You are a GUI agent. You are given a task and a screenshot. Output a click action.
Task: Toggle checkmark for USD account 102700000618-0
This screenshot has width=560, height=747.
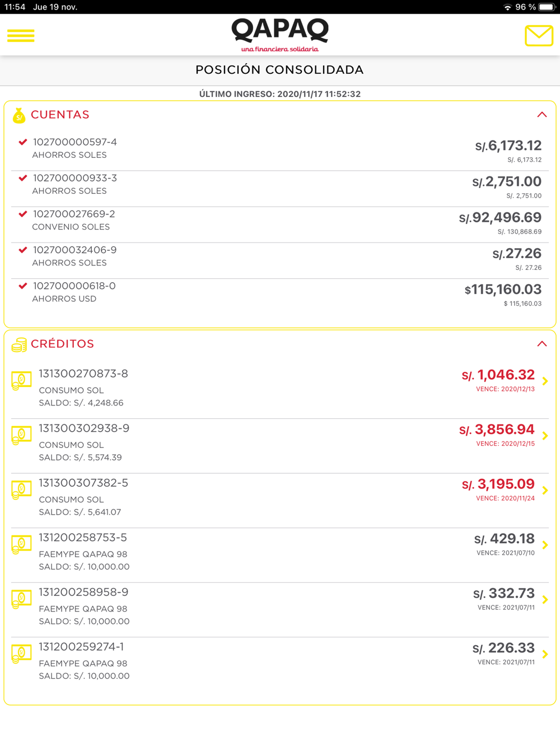23,286
